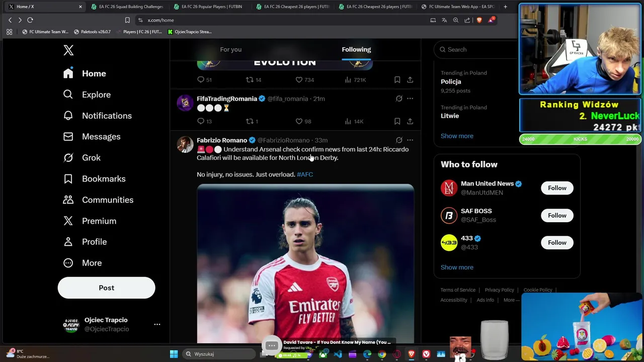Repost the post with 14 reposts
This screenshot has width=644, height=362.
[x=253, y=79]
